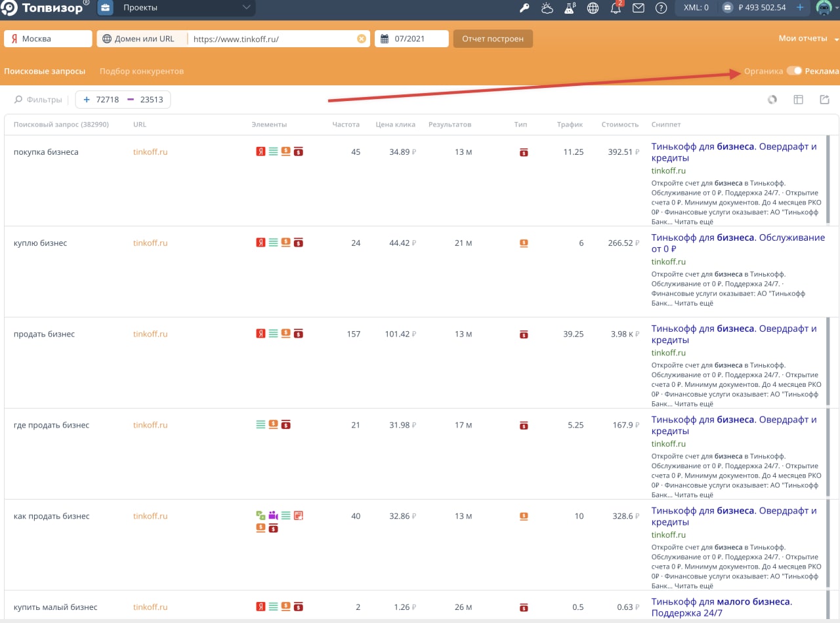
Task: Open the Домен или URL type selector
Action: [x=142, y=39]
